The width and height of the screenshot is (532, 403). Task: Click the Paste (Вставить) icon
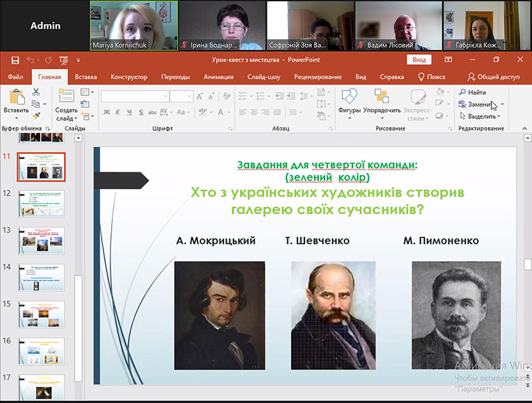point(16,97)
